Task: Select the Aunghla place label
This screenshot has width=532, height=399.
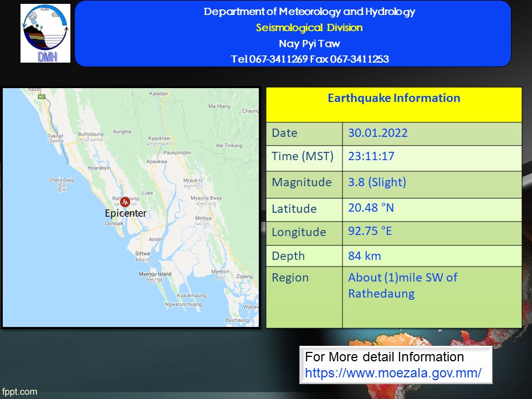Action: click(122, 131)
